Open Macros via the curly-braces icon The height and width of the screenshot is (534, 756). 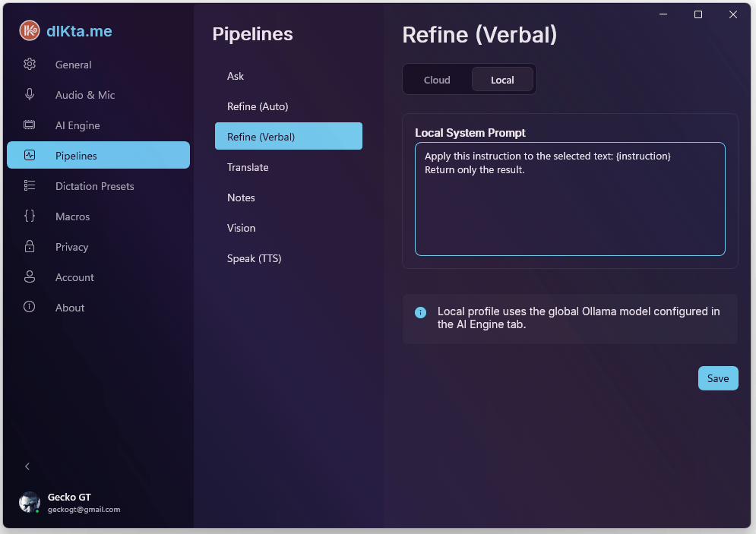pyautogui.click(x=29, y=216)
